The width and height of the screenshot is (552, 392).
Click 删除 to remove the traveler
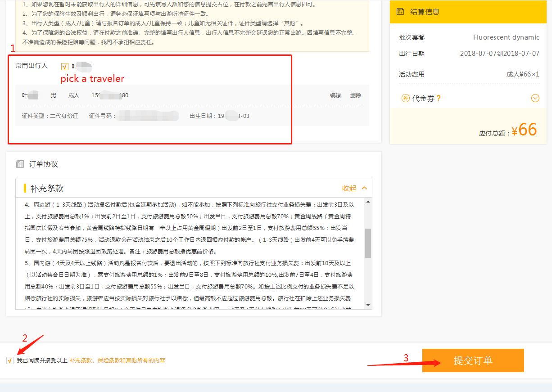click(x=356, y=95)
